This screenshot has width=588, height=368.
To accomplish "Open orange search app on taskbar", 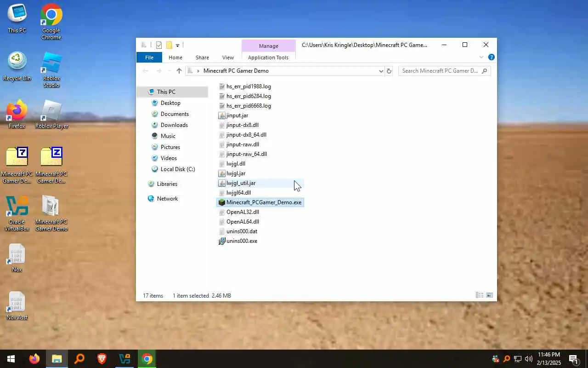I will click(79, 359).
